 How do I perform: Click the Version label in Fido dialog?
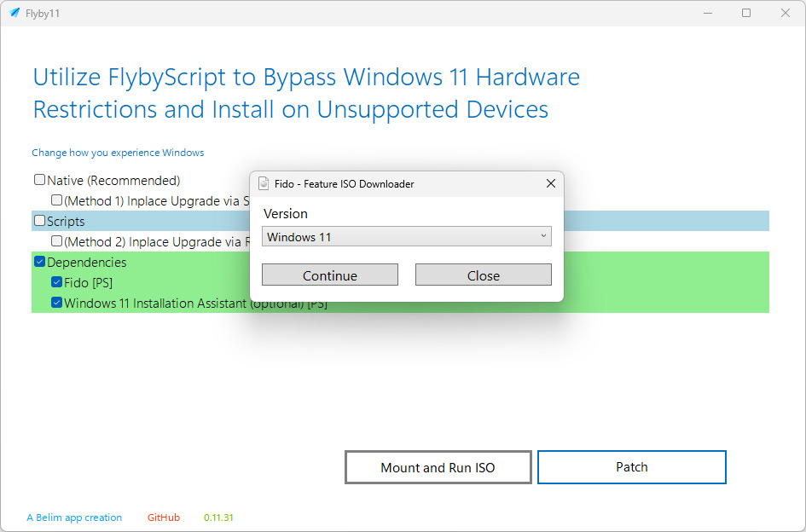[285, 213]
